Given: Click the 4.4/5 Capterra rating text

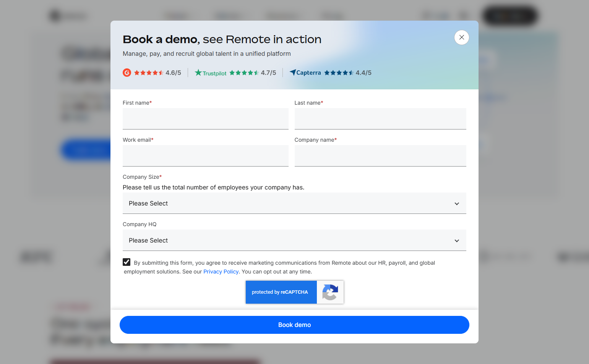Looking at the screenshot, I should point(363,73).
